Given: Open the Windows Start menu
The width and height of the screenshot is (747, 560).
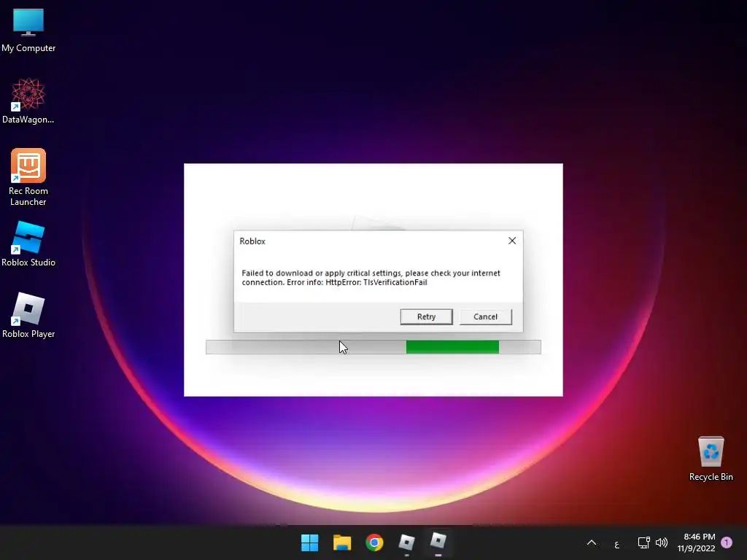Looking at the screenshot, I should [309, 542].
